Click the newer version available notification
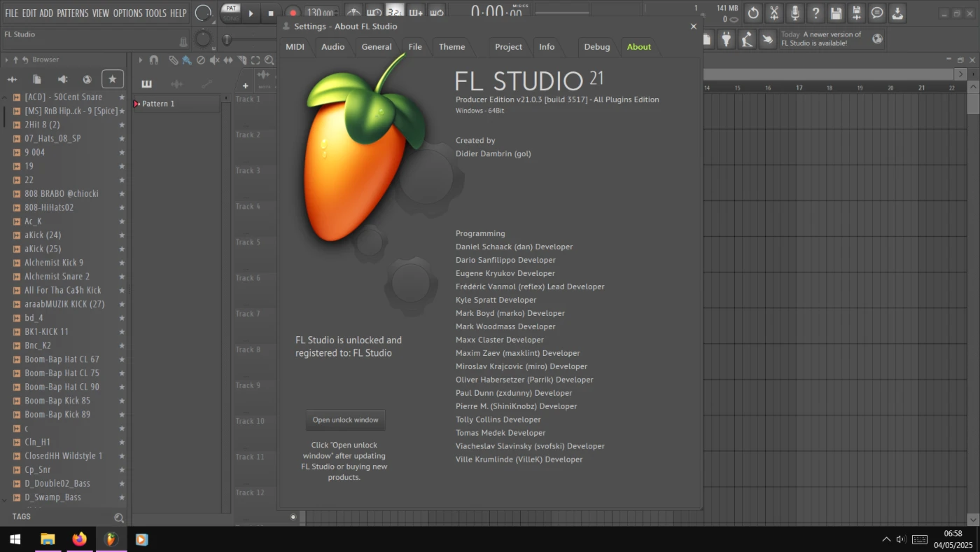 point(820,39)
